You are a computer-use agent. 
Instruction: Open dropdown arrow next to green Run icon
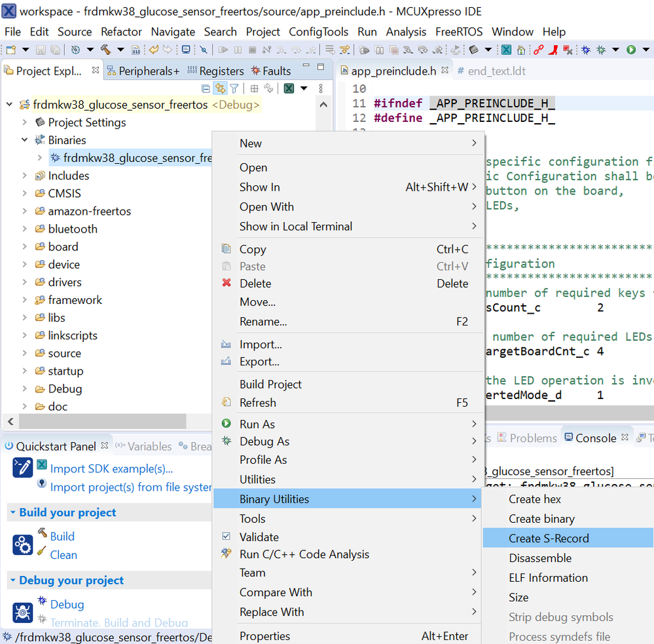[645, 50]
